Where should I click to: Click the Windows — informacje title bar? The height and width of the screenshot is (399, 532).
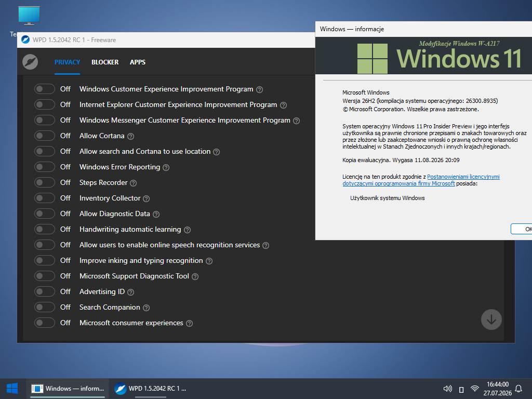point(423,29)
